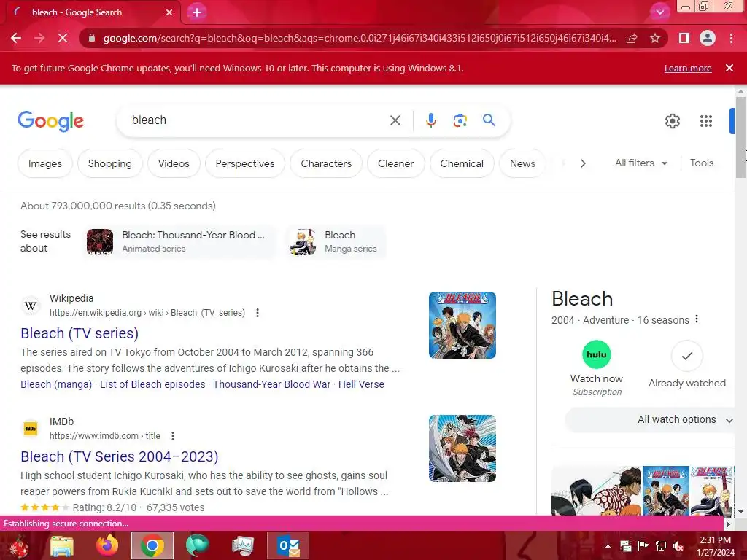The image size is (747, 560).
Task: Click Learn more in update banner
Action: tap(688, 68)
